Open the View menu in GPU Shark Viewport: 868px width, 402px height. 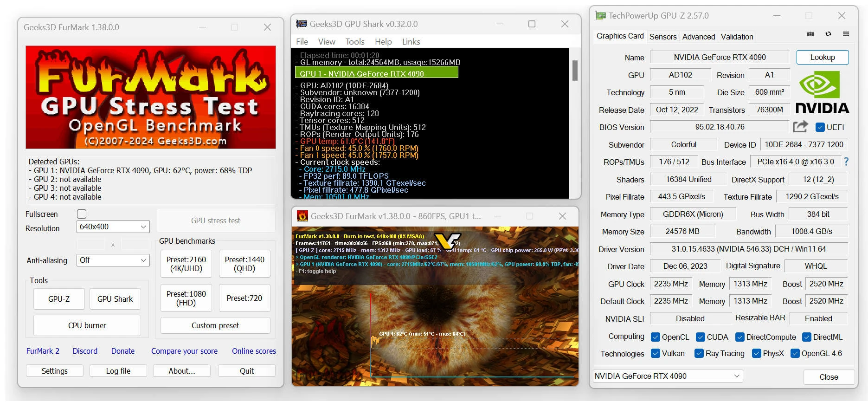(327, 42)
